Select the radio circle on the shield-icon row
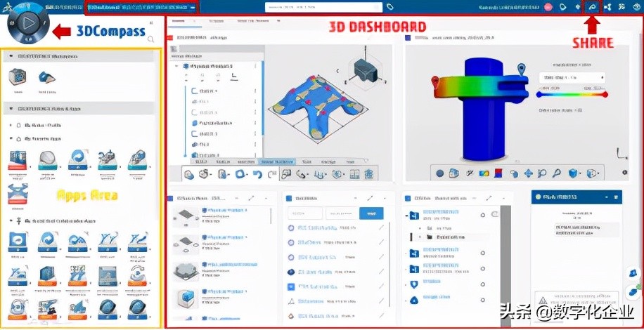 point(482,284)
